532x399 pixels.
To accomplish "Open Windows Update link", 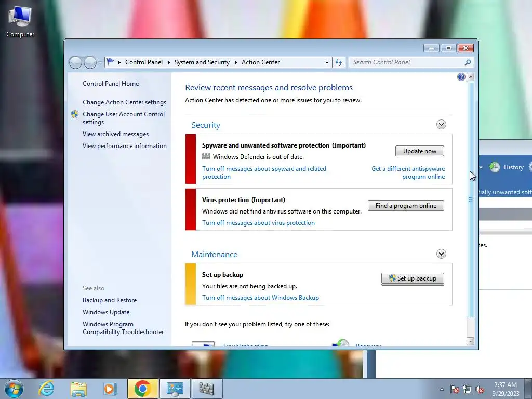I will pos(106,312).
